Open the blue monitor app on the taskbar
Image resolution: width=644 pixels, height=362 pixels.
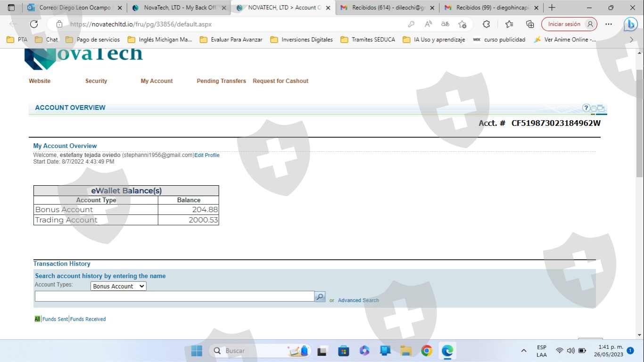tap(385, 351)
